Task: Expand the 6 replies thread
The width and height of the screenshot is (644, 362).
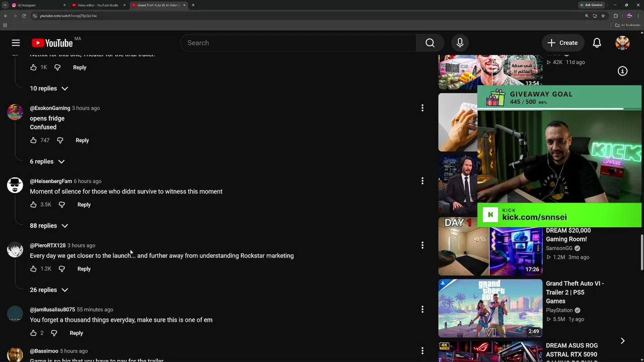Action: click(47, 161)
